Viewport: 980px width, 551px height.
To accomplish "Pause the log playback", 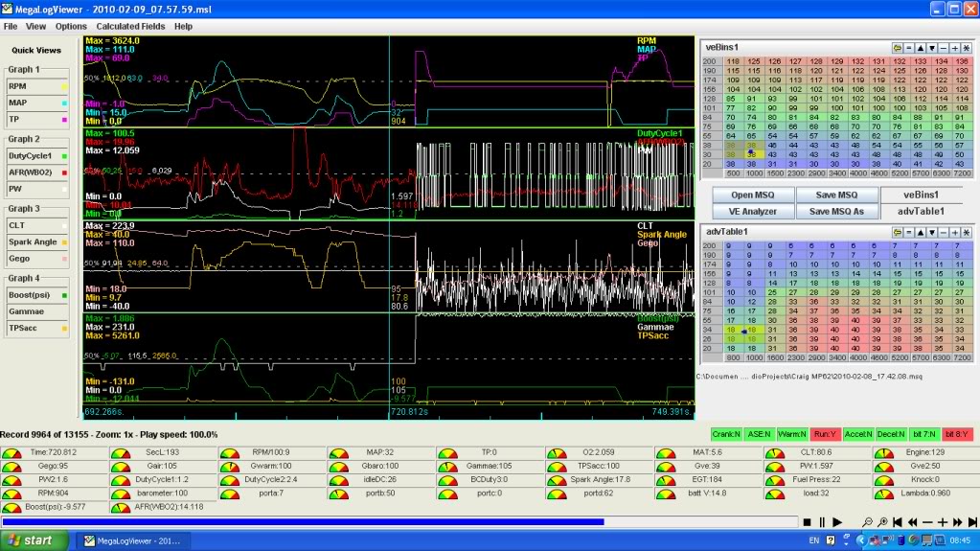I will pyautogui.click(x=822, y=522).
